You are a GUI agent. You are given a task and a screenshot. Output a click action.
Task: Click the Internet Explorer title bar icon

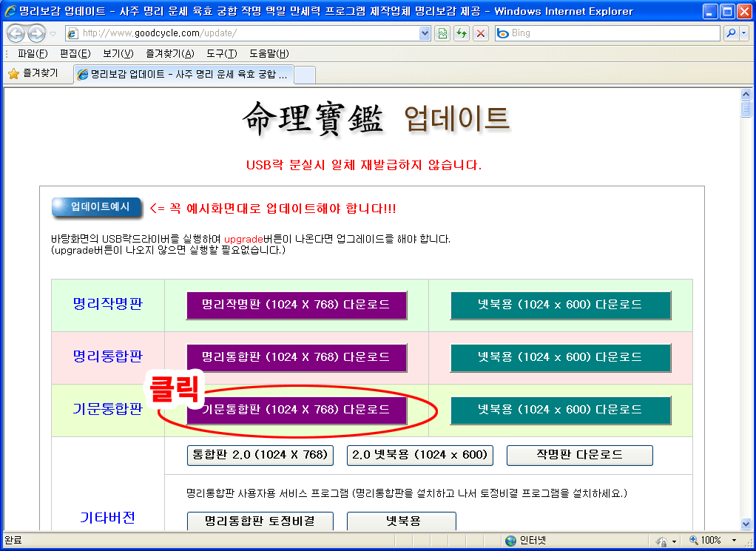click(10, 11)
